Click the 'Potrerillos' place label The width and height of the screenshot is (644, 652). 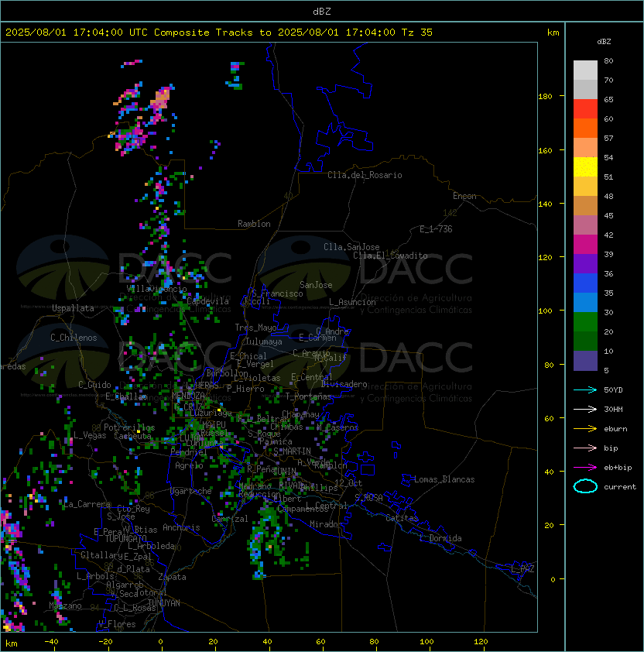pos(129,427)
